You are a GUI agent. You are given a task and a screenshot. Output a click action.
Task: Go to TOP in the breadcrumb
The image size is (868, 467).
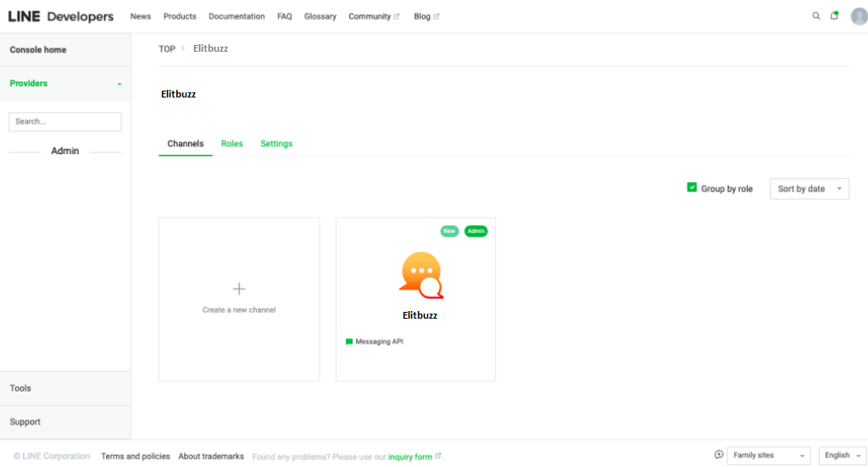tap(167, 49)
